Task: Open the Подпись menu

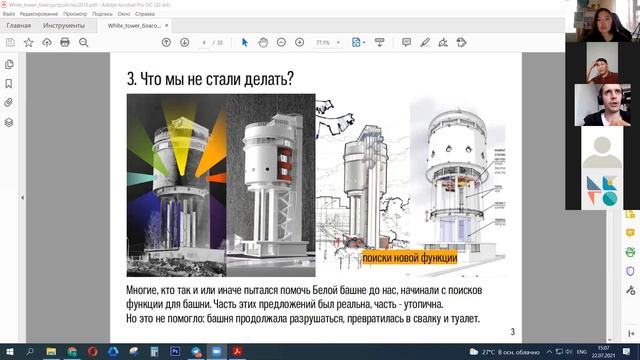Action: (x=102, y=14)
